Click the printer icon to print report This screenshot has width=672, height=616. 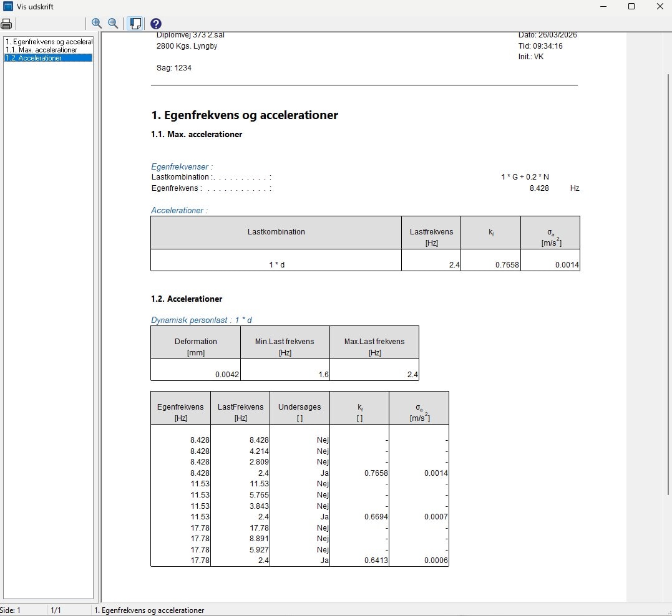(x=7, y=24)
